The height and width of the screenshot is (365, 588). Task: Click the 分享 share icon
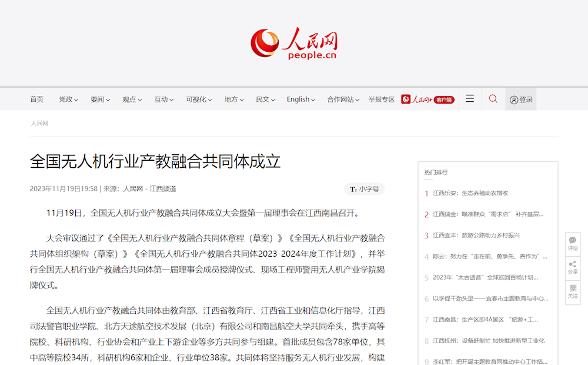pyautogui.click(x=573, y=267)
